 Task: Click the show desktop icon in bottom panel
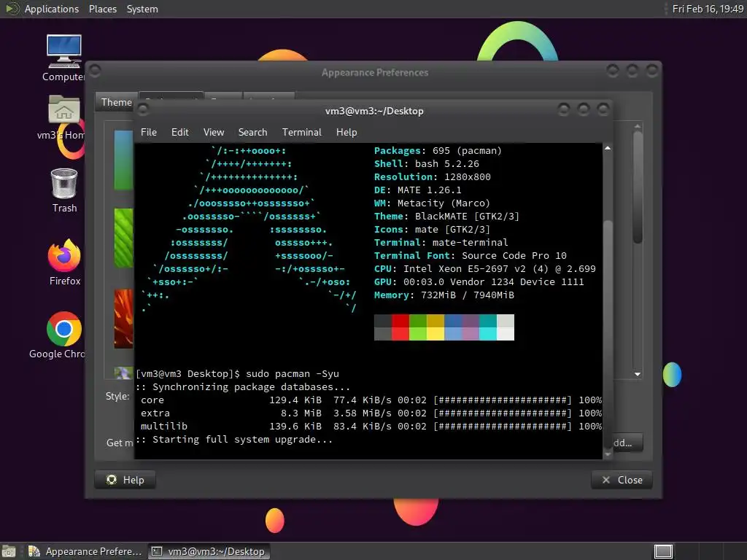[x=9, y=551]
